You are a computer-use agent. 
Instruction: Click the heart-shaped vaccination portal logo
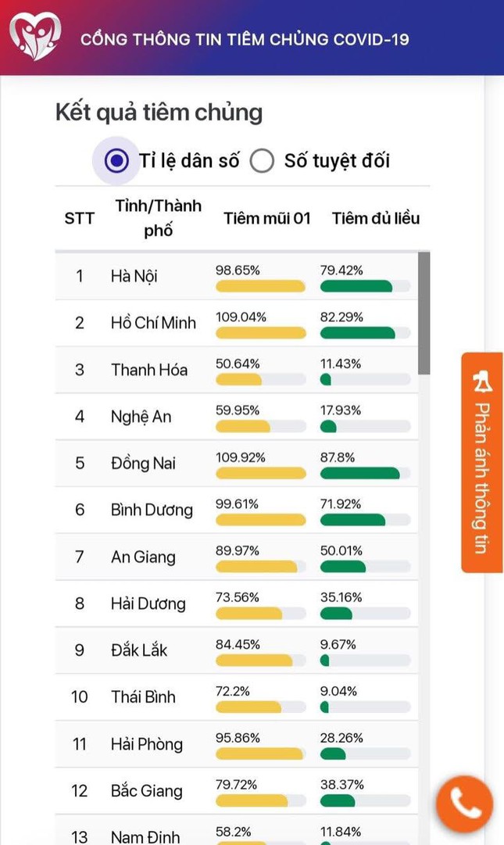point(35,37)
